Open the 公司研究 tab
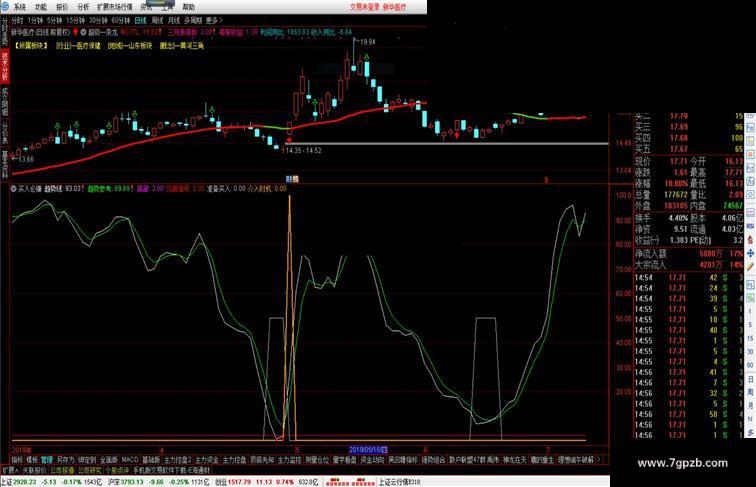Screen dimensions: 756x487 click(x=90, y=470)
